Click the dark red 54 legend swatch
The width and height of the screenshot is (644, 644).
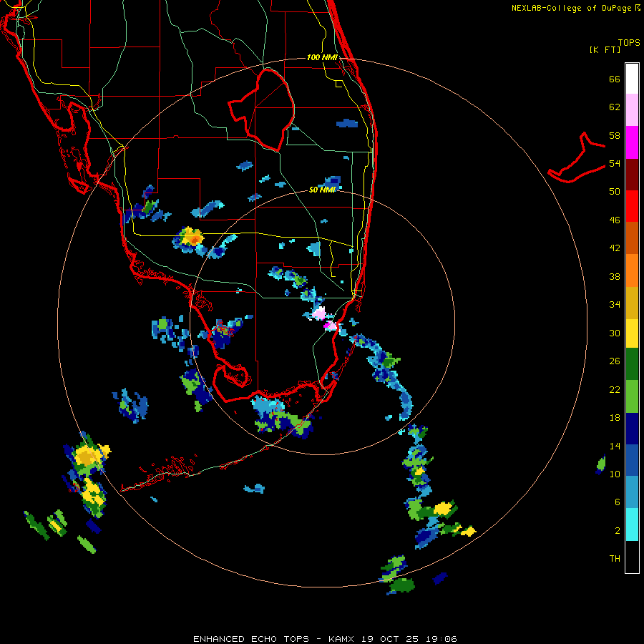click(632, 174)
